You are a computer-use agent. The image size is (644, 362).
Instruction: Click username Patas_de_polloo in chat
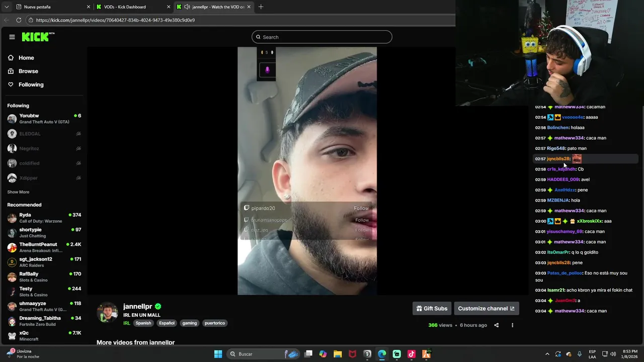[564, 273]
